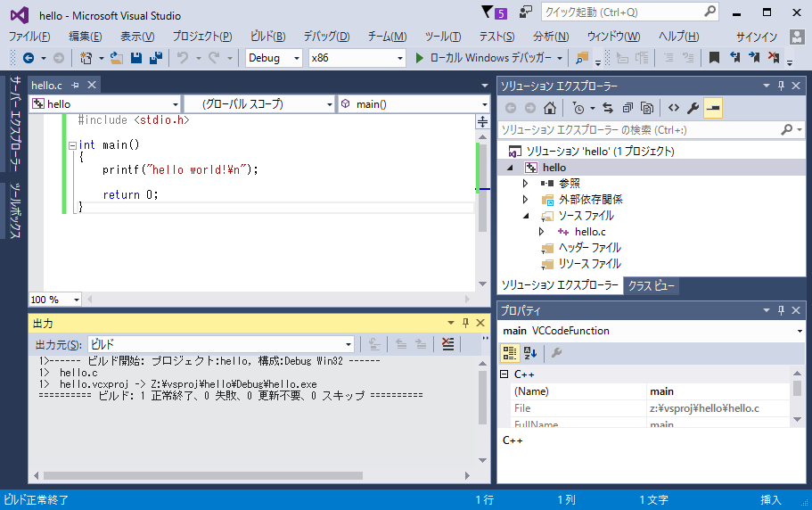Toggle auto-hide pin on Solution Explorer panel
The width and height of the screenshot is (812, 510).
(782, 86)
